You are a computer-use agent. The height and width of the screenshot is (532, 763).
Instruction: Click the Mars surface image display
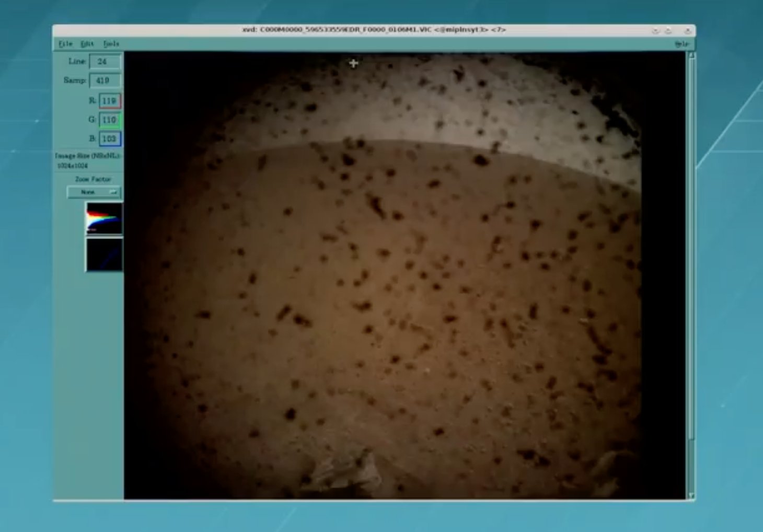[404, 275]
